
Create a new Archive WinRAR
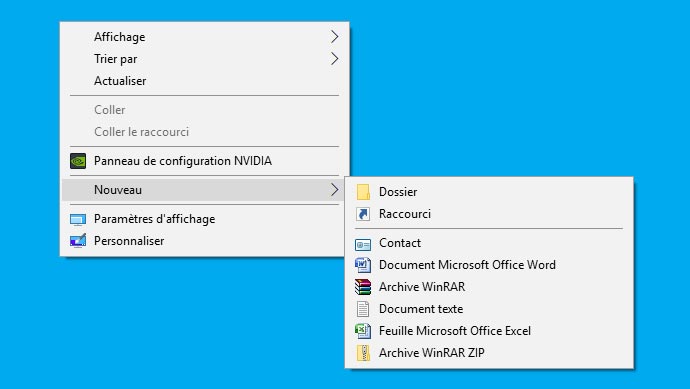pos(489,287)
